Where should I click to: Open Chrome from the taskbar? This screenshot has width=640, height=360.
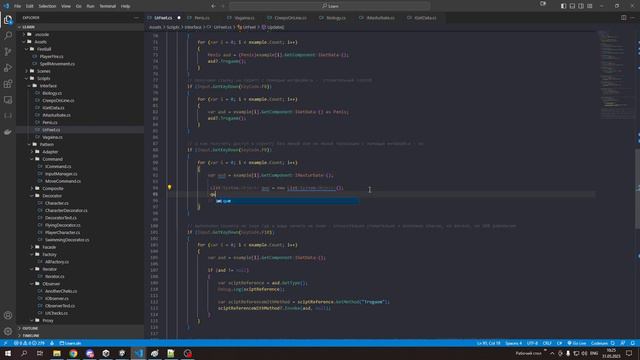(x=73, y=353)
